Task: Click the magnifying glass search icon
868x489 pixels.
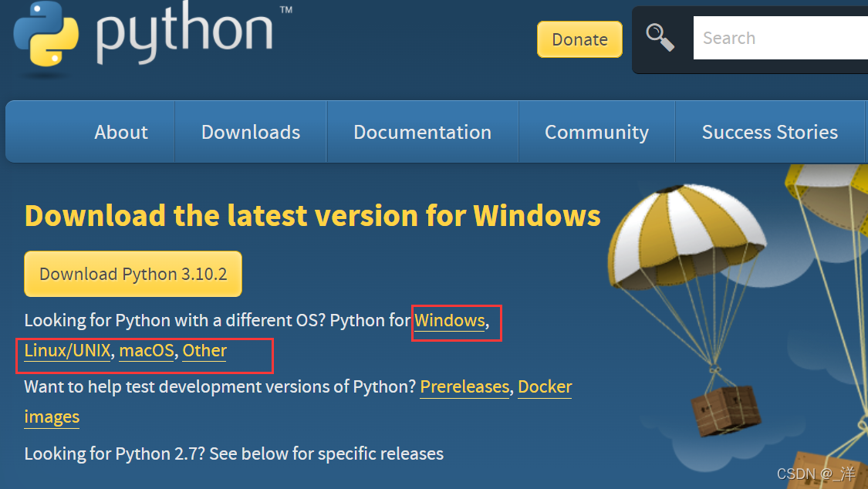Action: [x=660, y=38]
